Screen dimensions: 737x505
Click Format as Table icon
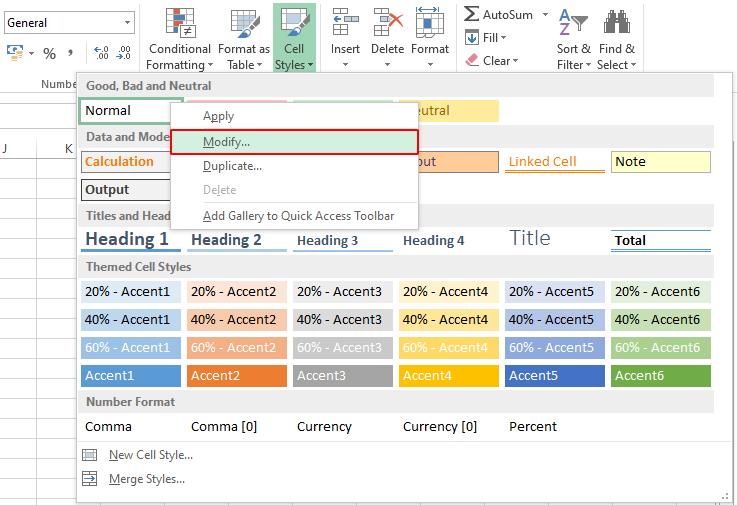(x=244, y=24)
